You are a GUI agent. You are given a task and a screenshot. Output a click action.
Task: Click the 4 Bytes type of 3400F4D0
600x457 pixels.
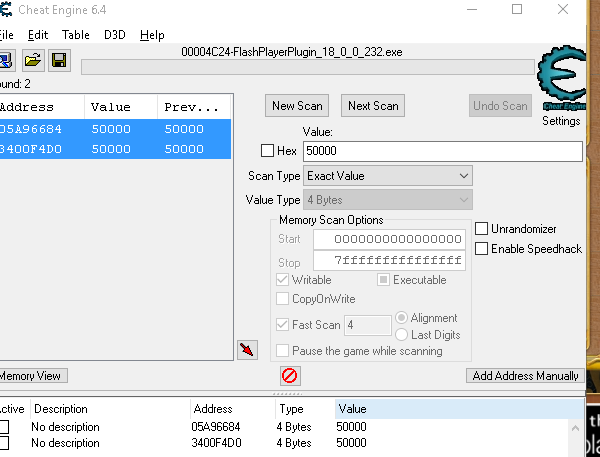click(x=294, y=443)
